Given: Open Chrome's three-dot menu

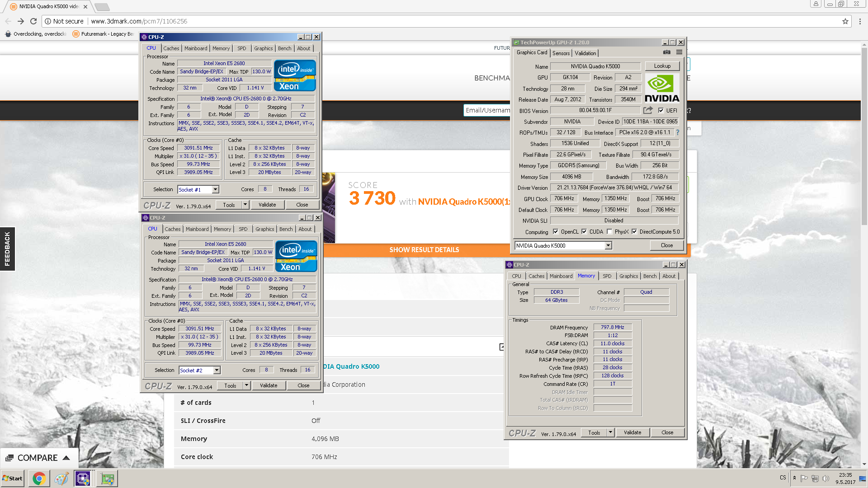Looking at the screenshot, I should [x=860, y=21].
